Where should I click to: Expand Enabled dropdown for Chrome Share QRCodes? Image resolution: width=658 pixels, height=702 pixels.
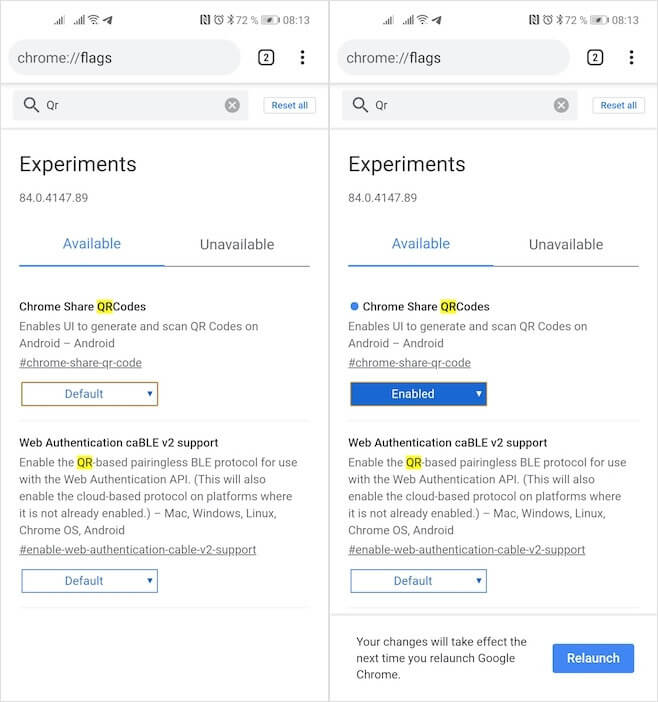pos(419,394)
